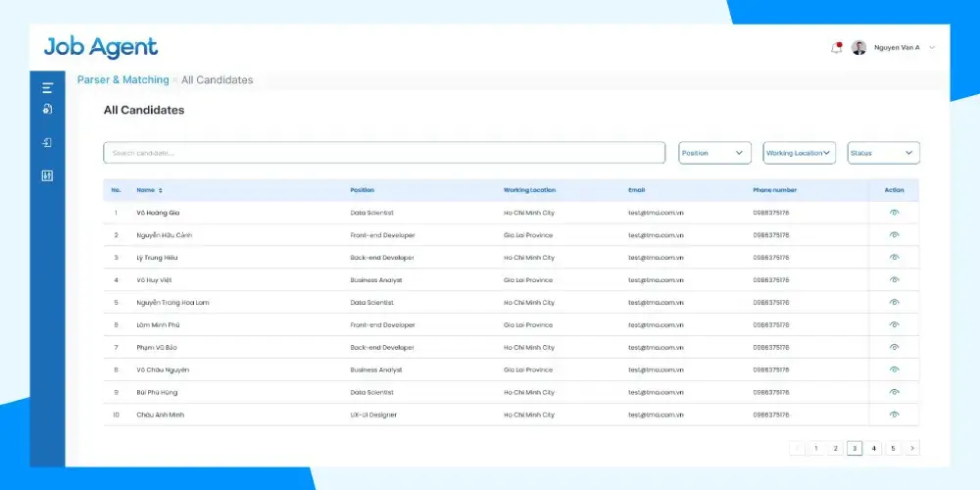Screen dimensions: 980x490
Task: Click All Candidates breadcrumb
Action: point(218,80)
